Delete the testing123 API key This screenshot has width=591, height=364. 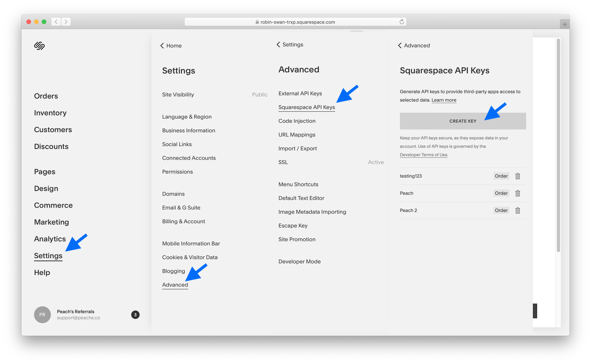coord(518,176)
